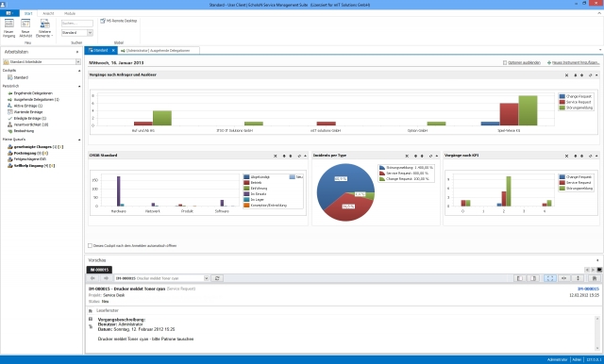604x364 pixels.
Task: Collapse the CMDB Standard panel
Action: 306,157
